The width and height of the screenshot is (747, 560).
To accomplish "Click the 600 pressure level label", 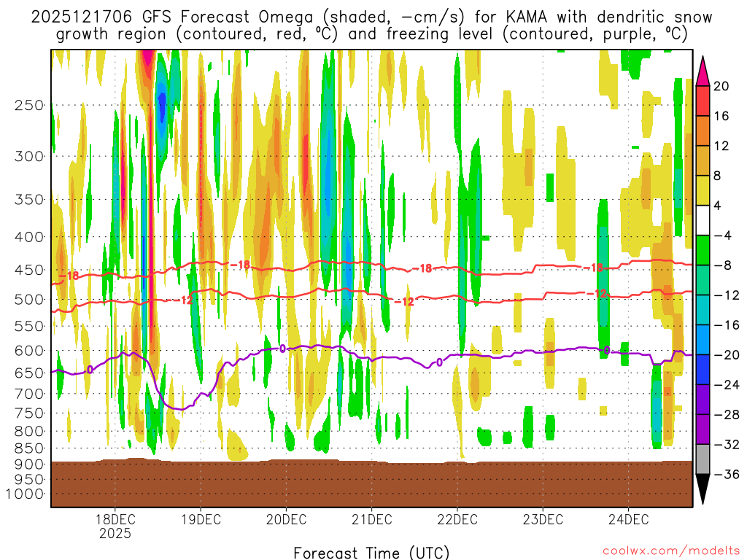I will (29, 351).
